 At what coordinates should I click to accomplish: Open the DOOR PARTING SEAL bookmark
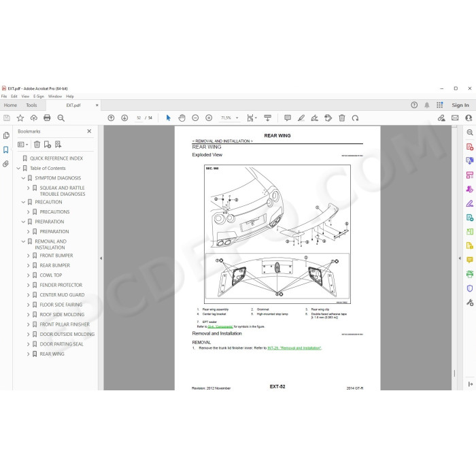(x=62, y=344)
